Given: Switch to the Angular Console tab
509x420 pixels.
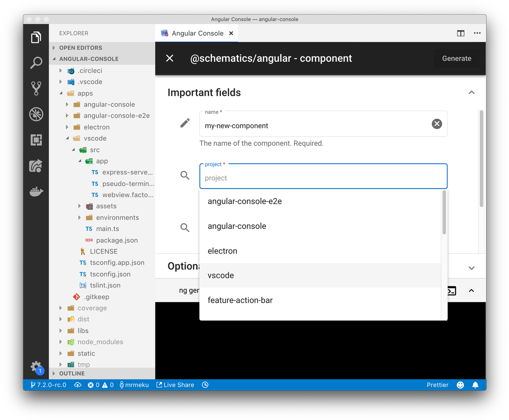Looking at the screenshot, I should click(197, 33).
